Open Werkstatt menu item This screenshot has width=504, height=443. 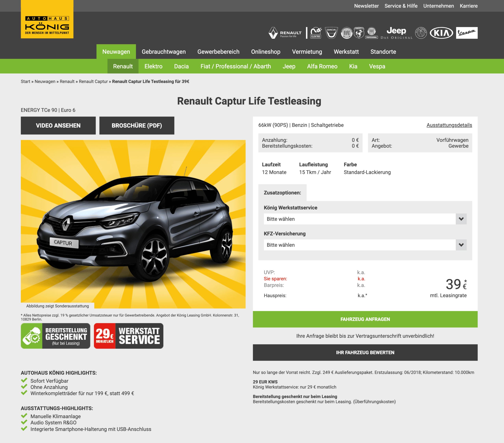click(346, 52)
